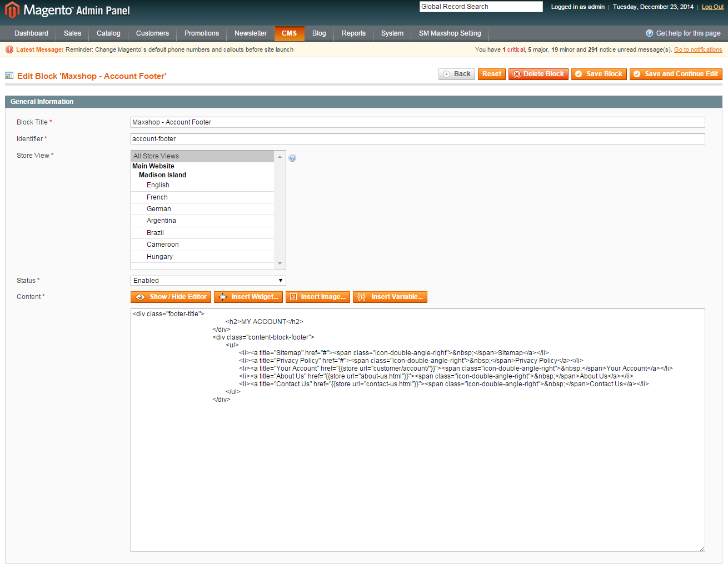Select Argentina store view

(x=202, y=221)
